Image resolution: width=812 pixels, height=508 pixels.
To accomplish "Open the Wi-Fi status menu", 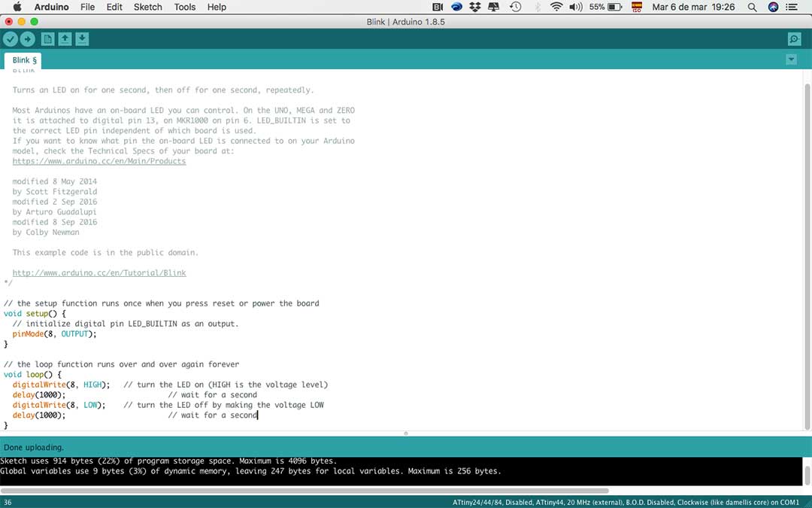I will (x=556, y=7).
